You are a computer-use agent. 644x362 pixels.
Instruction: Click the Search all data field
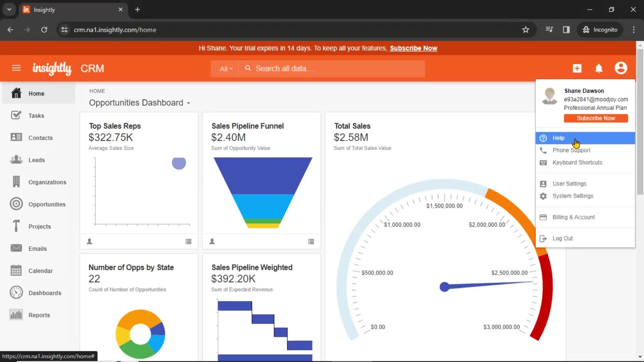point(332,69)
